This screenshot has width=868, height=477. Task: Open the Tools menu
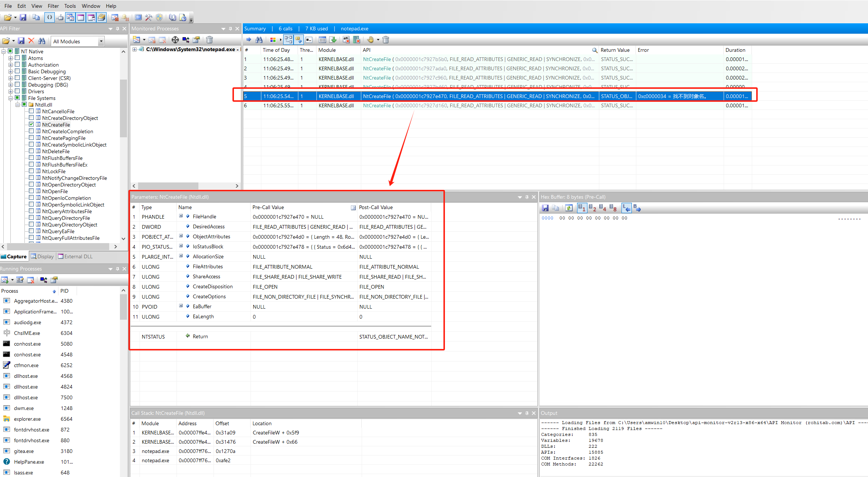[70, 6]
